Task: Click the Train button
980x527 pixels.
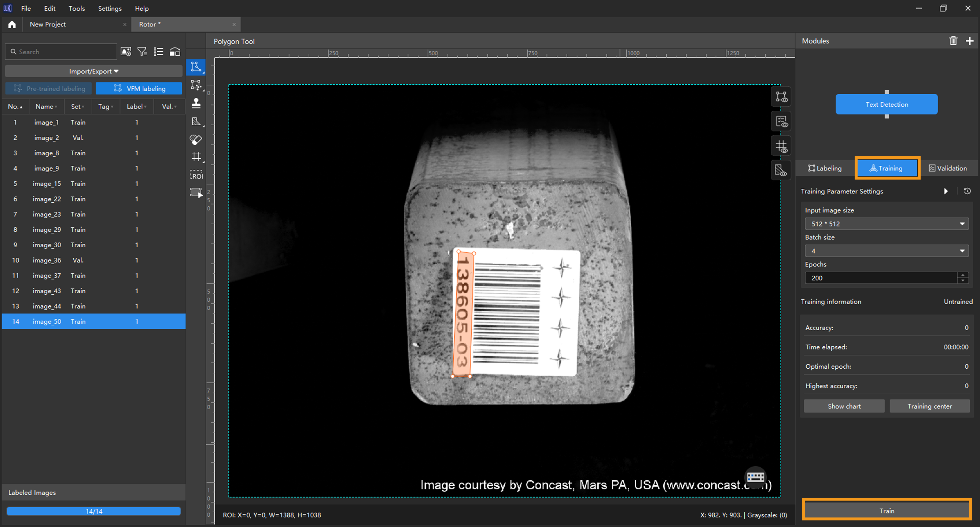Action: point(887,511)
